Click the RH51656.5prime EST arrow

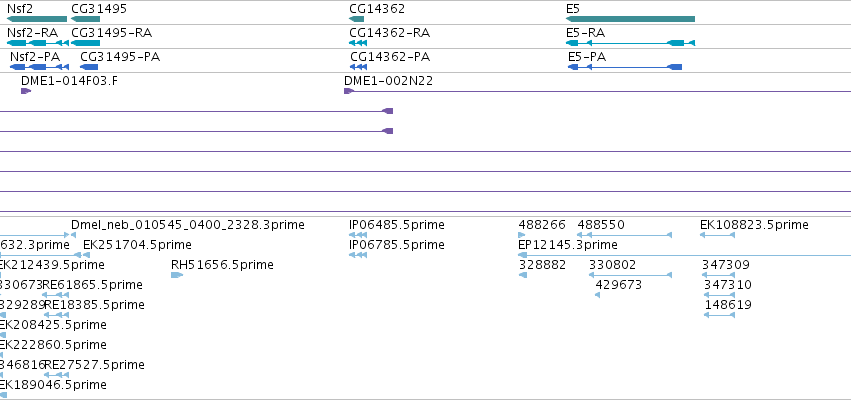click(177, 275)
